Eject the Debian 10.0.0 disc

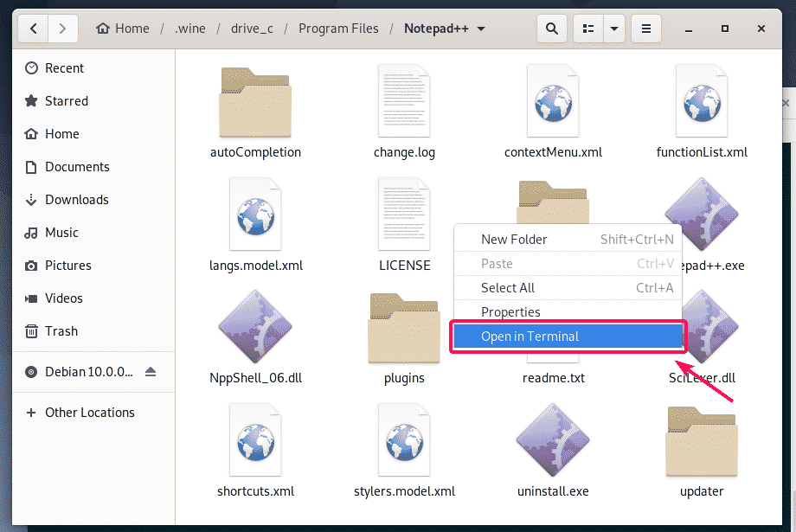pos(151,372)
